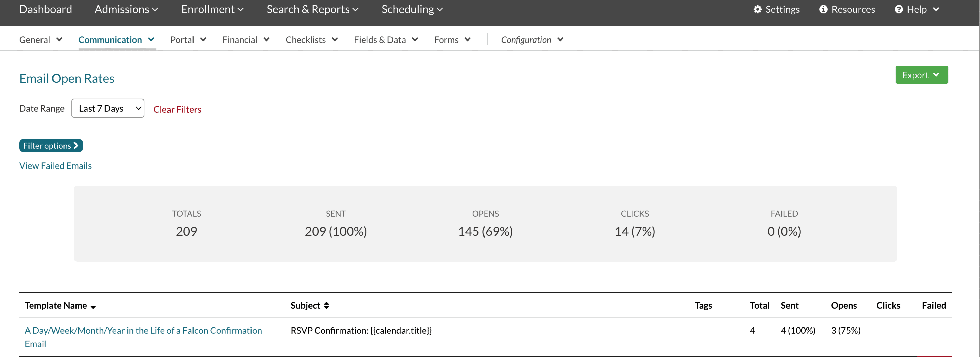Click the Help question mark icon
980x357 pixels.
[899, 9]
